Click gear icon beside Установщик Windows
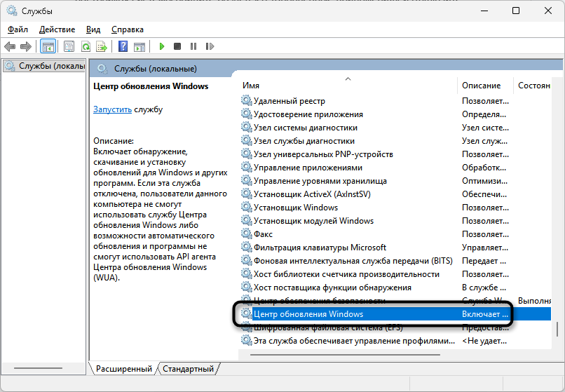565x392 pixels. pos(247,208)
